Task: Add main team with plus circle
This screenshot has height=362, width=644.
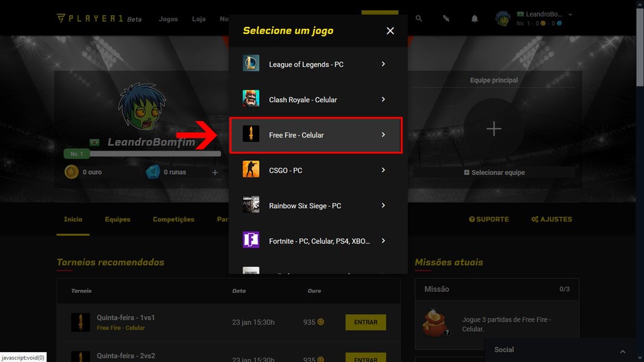Action: pyautogui.click(x=493, y=128)
